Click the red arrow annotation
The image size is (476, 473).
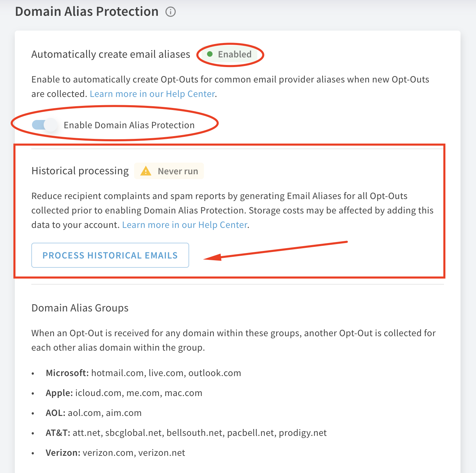(x=276, y=251)
